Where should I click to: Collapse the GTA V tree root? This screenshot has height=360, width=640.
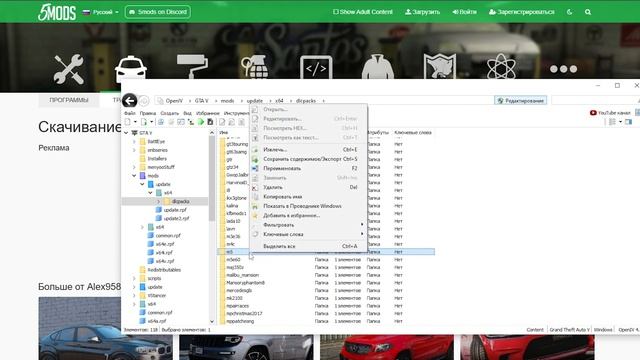click(126, 133)
